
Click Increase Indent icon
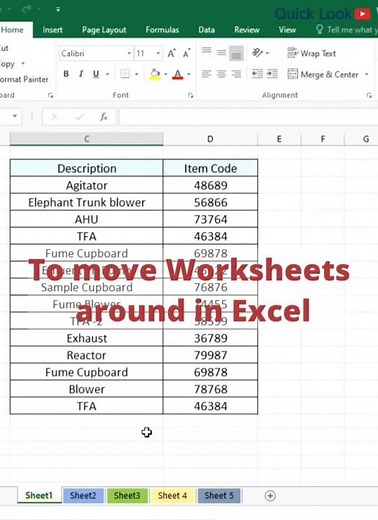coord(272,74)
